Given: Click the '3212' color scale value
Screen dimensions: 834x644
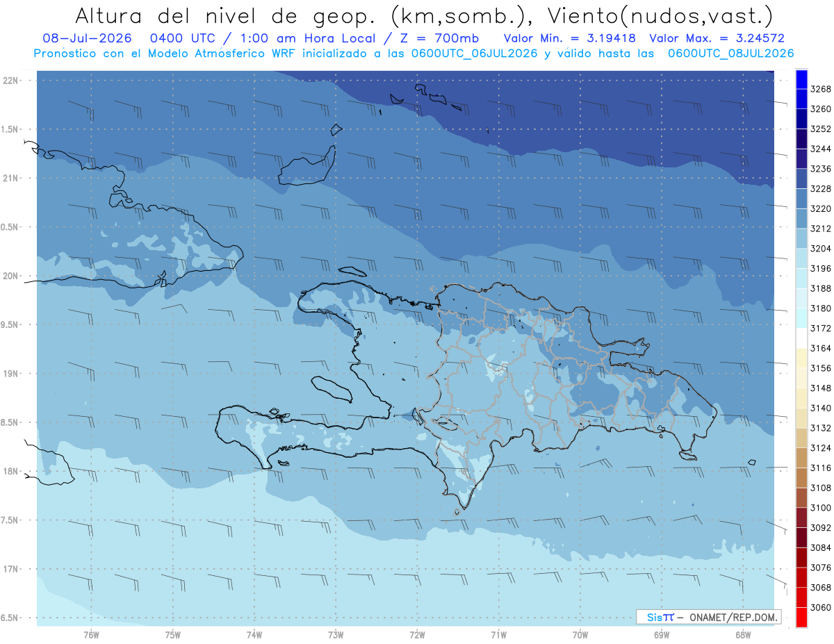Looking at the screenshot, I should [821, 229].
